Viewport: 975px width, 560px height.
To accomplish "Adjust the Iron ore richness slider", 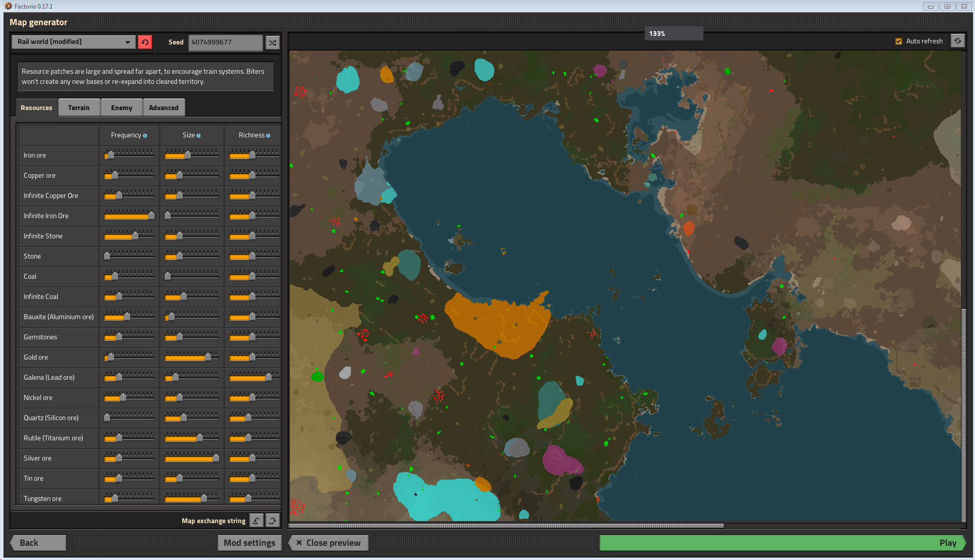I will tap(254, 155).
